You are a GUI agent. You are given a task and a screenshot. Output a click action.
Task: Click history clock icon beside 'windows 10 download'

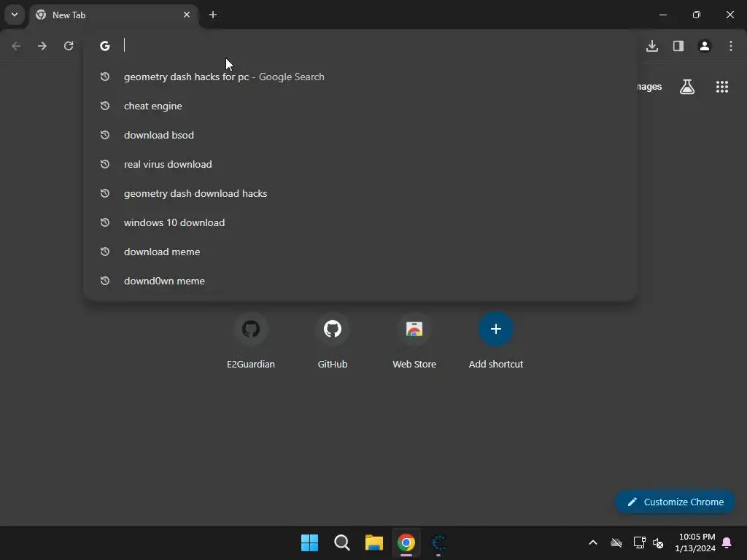105,222
